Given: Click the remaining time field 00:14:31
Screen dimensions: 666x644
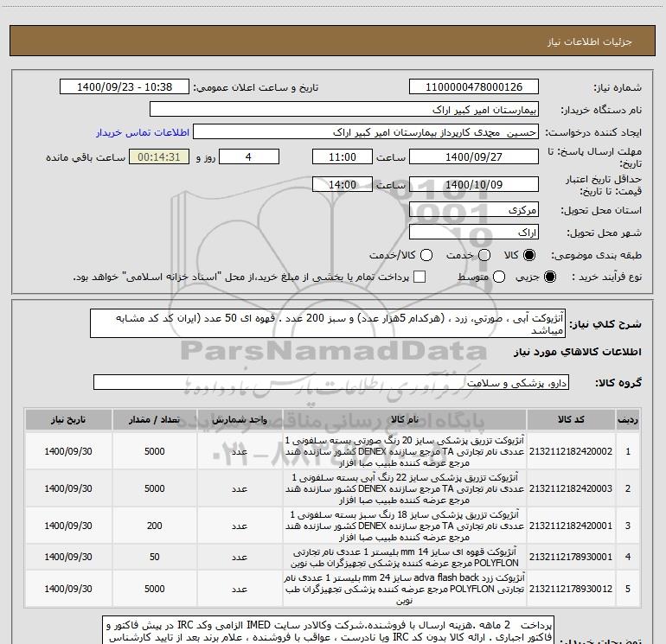Looking at the screenshot, I should (159, 157).
